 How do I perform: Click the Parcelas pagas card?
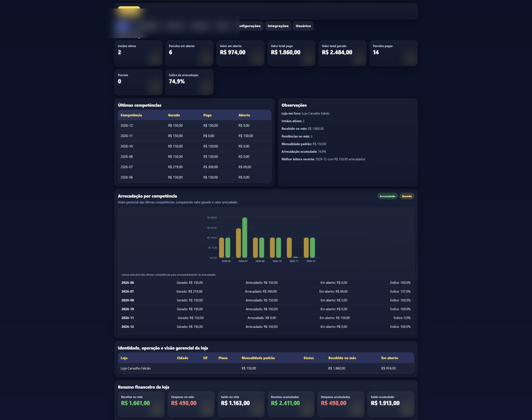tap(393, 53)
